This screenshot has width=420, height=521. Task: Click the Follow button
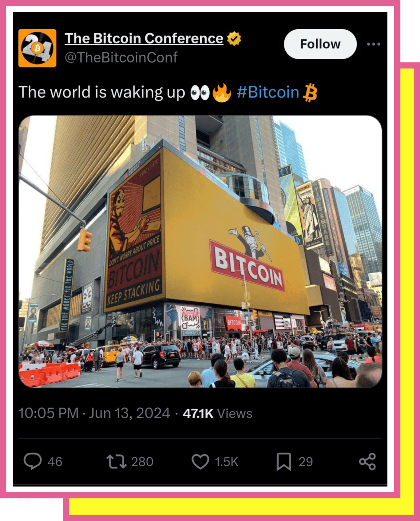[x=320, y=44]
